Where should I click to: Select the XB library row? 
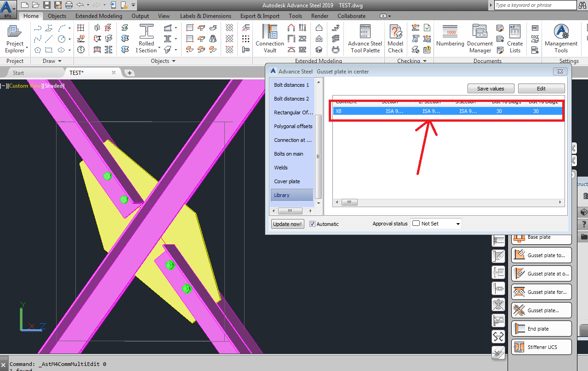pos(448,111)
